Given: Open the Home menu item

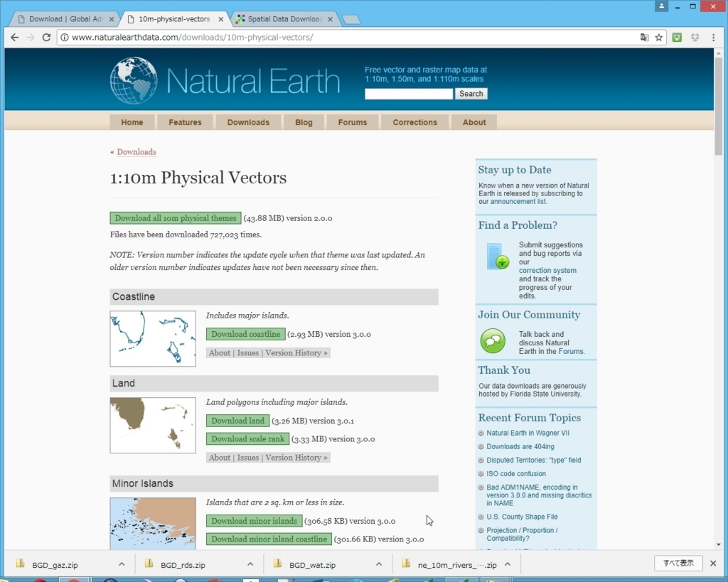Looking at the screenshot, I should 132,122.
